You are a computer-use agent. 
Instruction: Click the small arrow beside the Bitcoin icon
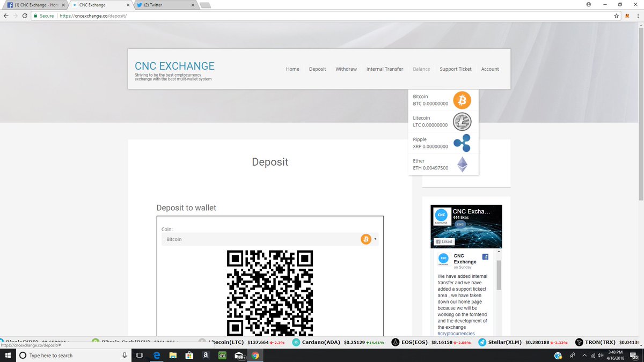[x=376, y=239]
